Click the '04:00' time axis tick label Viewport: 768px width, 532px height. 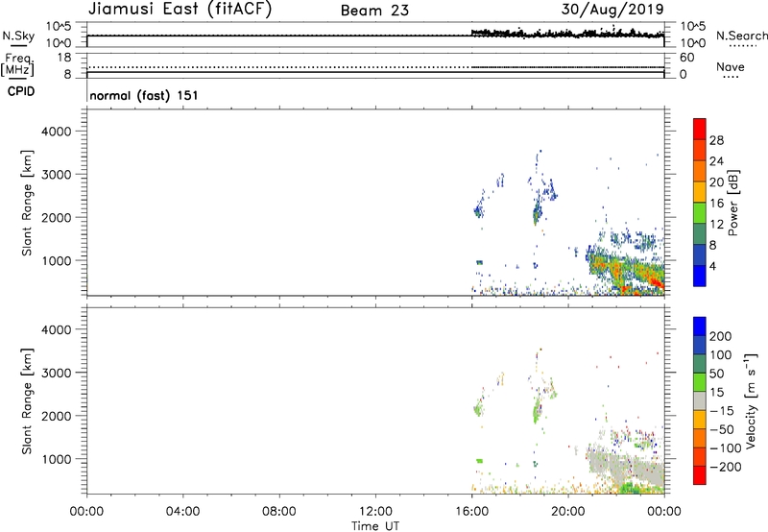[182, 512]
